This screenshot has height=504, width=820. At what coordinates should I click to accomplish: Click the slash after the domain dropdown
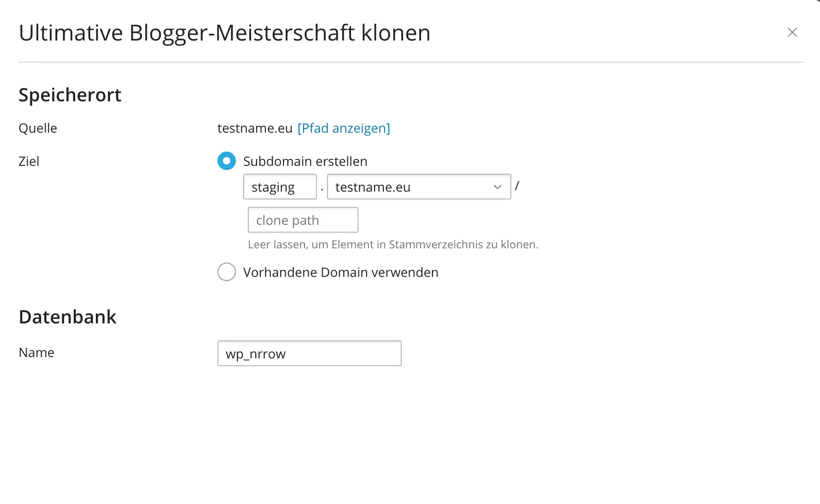point(518,186)
